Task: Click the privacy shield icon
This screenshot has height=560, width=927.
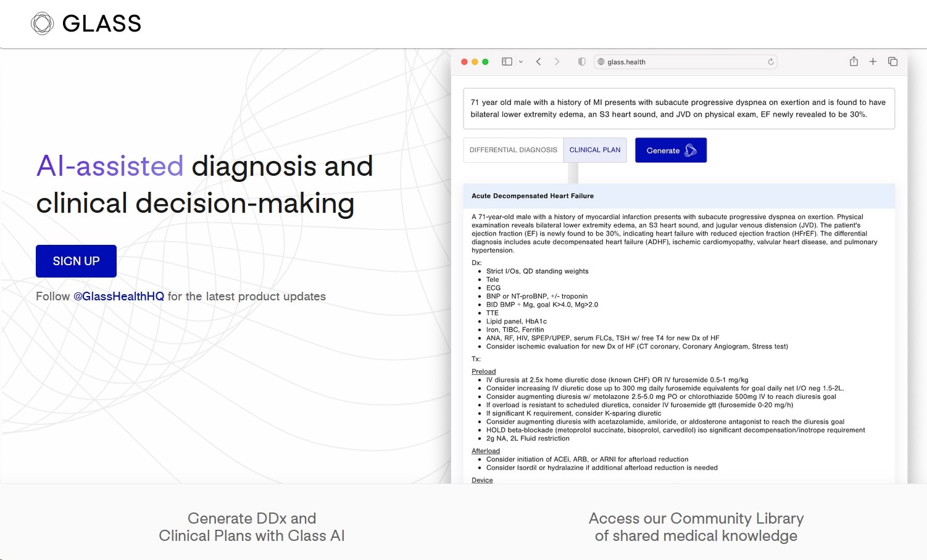Action: point(581,62)
